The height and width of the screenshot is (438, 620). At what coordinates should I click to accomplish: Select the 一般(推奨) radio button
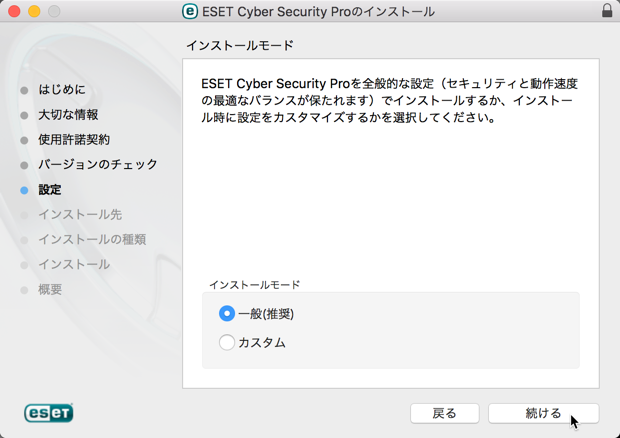[227, 313]
